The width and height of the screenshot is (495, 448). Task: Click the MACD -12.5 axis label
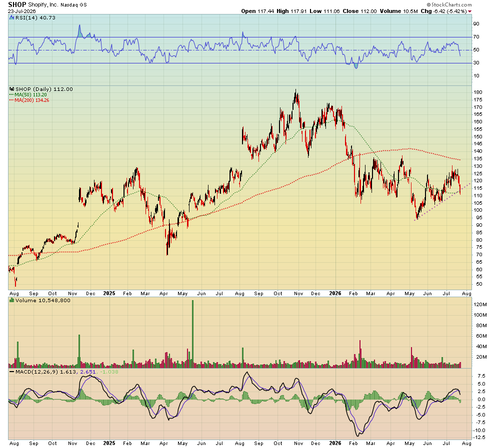(480, 438)
